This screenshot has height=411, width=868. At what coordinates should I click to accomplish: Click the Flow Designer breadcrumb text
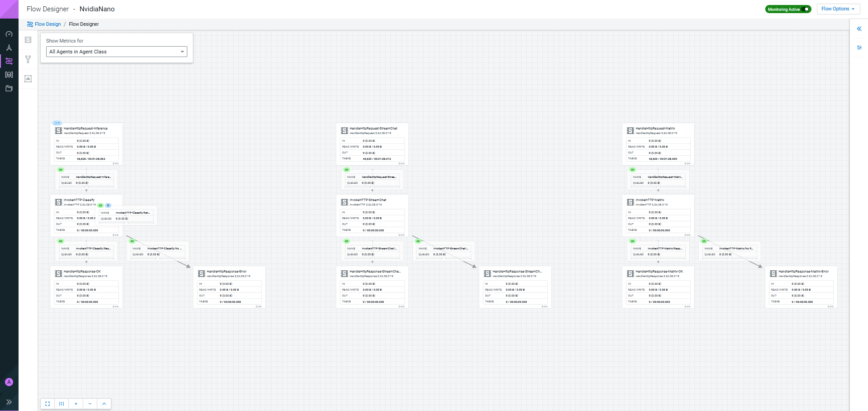click(84, 24)
